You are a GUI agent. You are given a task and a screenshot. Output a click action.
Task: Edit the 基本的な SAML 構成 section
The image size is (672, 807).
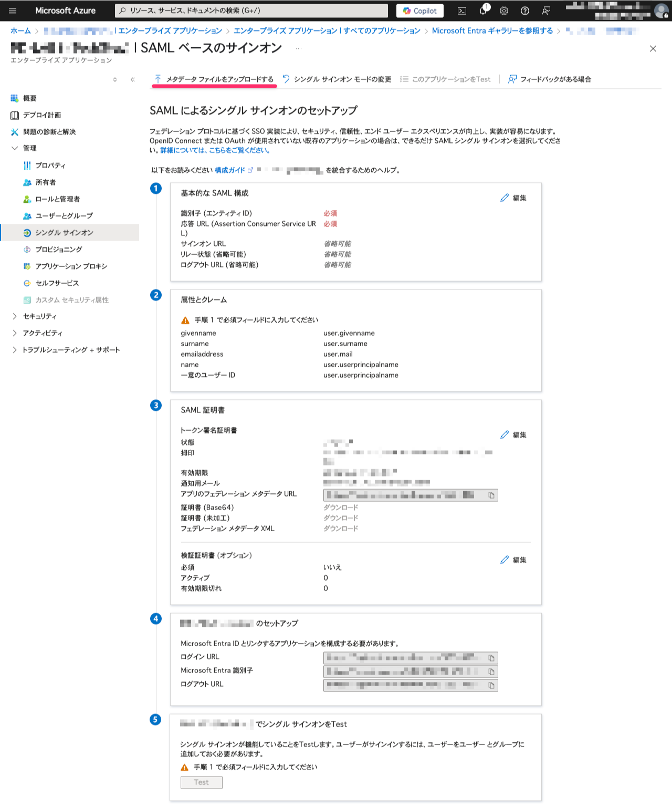[513, 198]
